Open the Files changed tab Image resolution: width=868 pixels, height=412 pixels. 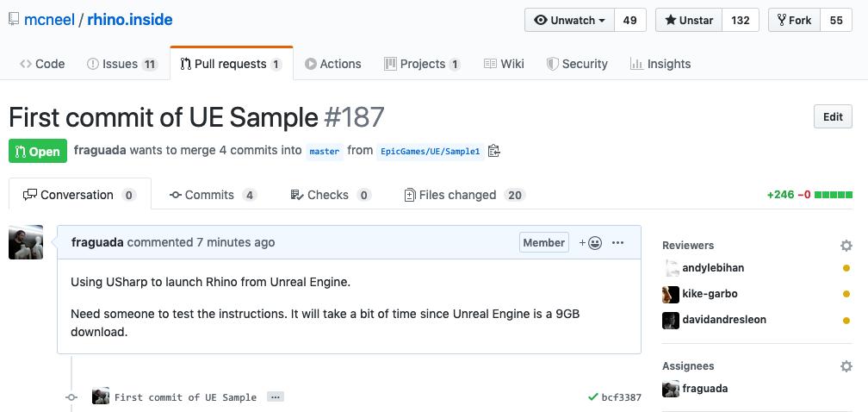(x=464, y=195)
